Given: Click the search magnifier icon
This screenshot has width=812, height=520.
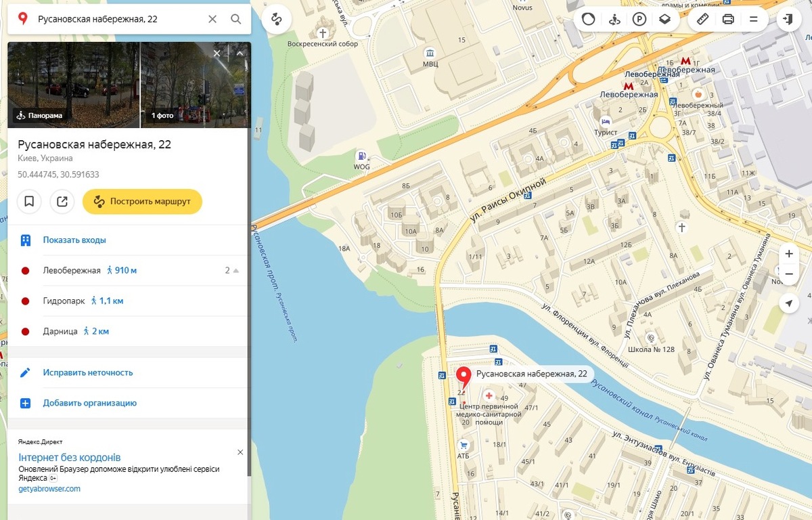Looking at the screenshot, I should coord(235,19).
